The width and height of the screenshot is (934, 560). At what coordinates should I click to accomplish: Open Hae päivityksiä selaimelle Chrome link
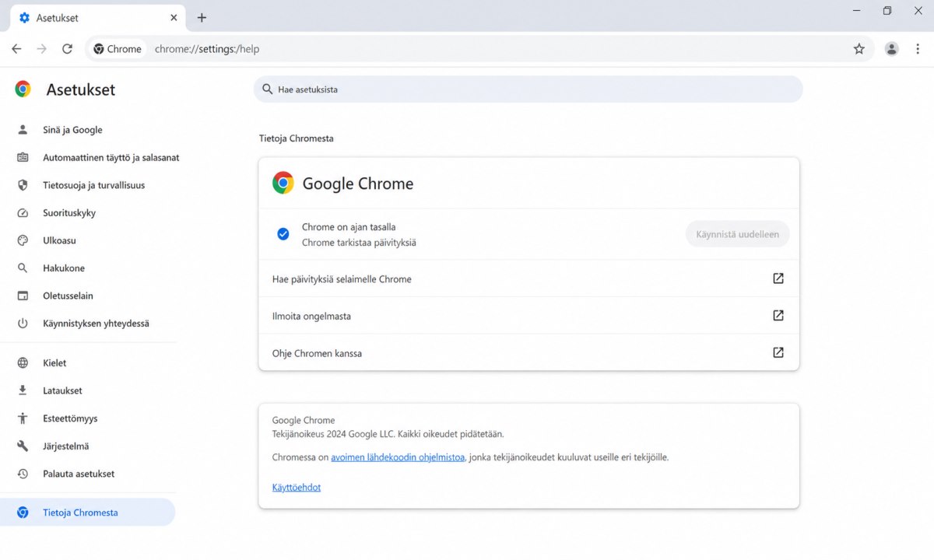(528, 278)
